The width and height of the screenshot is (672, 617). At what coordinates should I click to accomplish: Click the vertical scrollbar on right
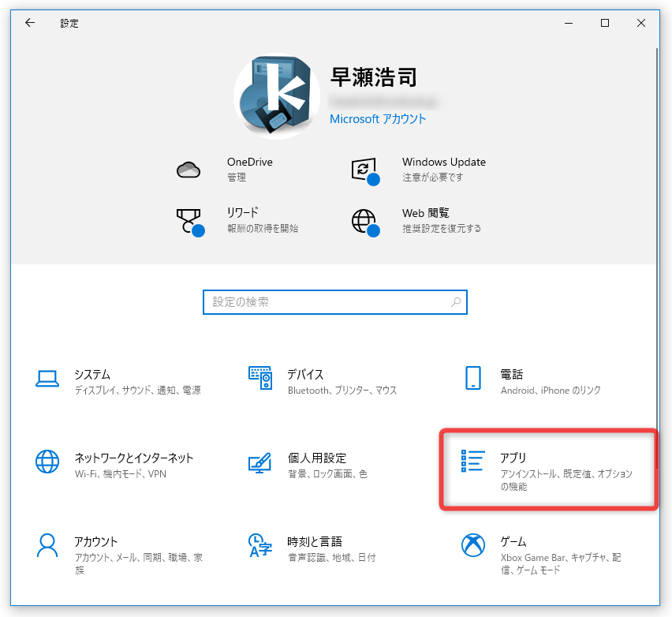coord(657,257)
